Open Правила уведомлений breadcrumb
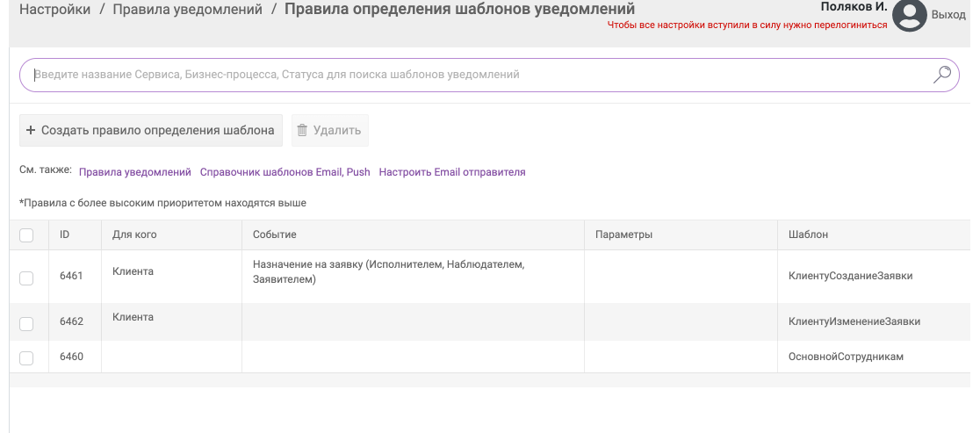980x433 pixels. click(x=188, y=10)
